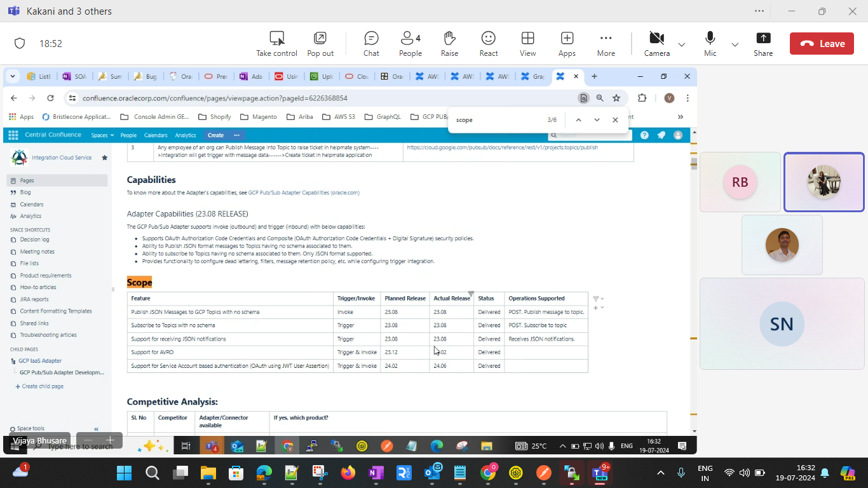Click the Confluence app switcher grid icon
This screenshot has width=868, height=488.
[13, 135]
